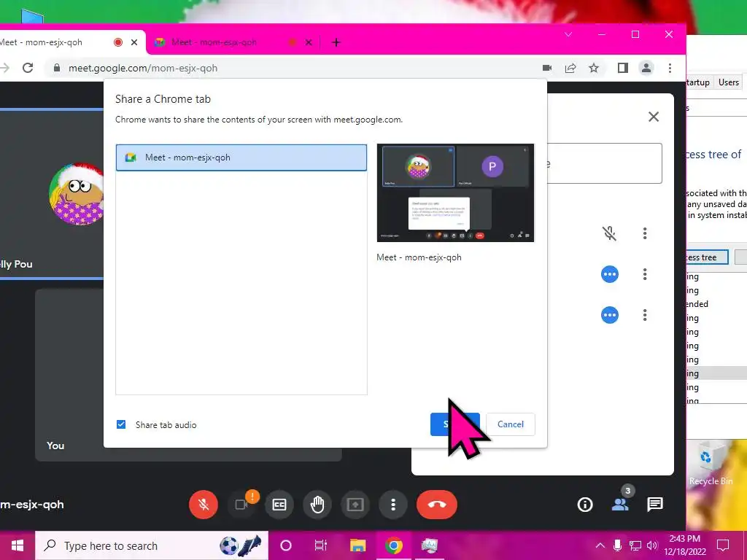Screen dimensions: 747x560
Task: Close the second Meet tab
Action: coord(309,42)
